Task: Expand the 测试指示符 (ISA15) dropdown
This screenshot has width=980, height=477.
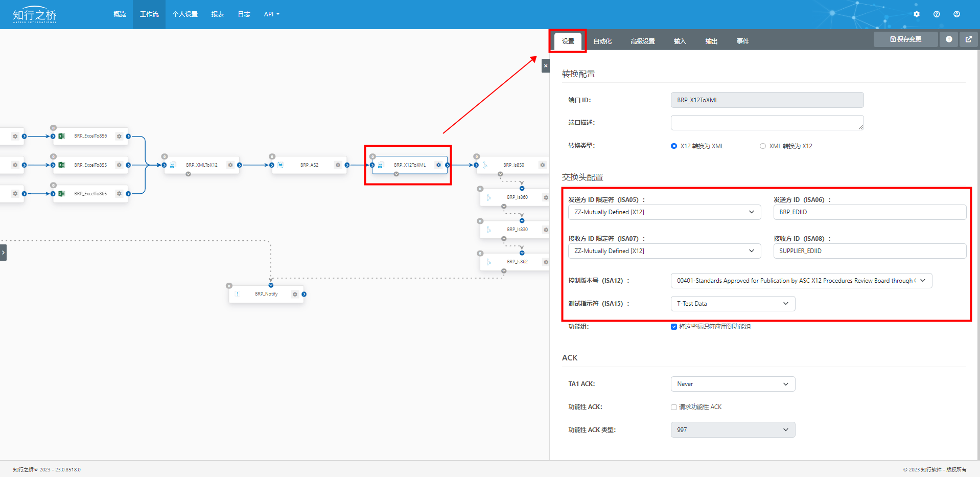Action: pos(733,304)
